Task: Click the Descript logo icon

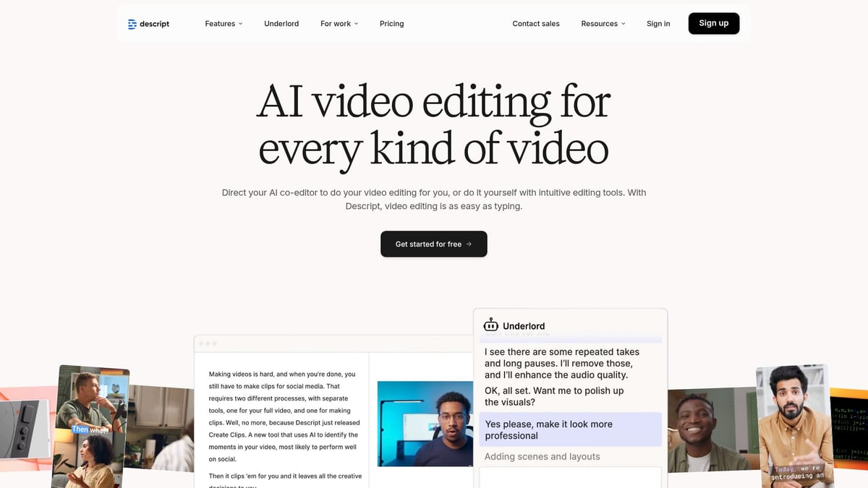Action: click(132, 23)
